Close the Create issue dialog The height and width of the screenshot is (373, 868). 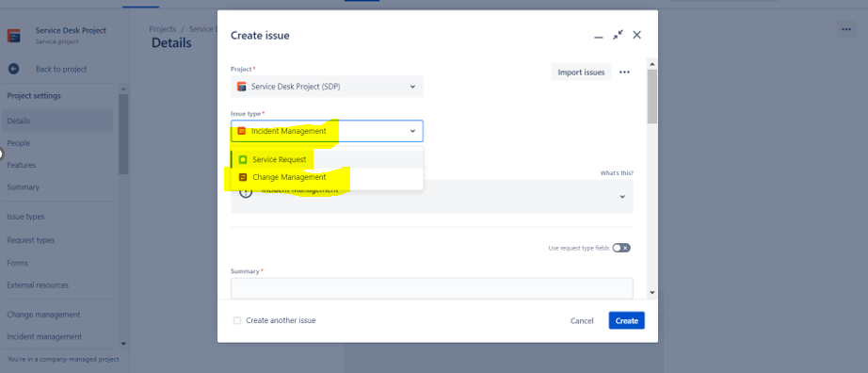pyautogui.click(x=636, y=35)
